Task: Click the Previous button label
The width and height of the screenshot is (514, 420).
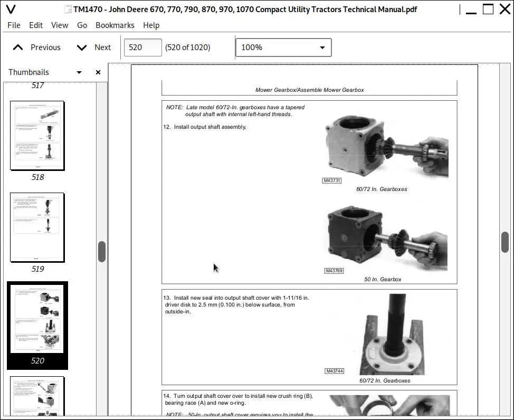Action: (x=45, y=47)
